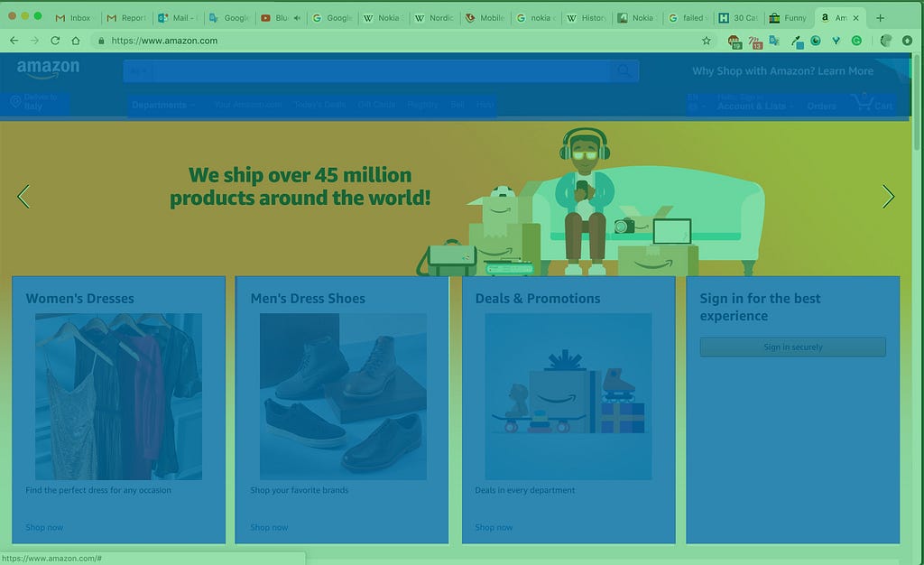
Task: Click the Amazon search magnifier button
Action: [624, 71]
